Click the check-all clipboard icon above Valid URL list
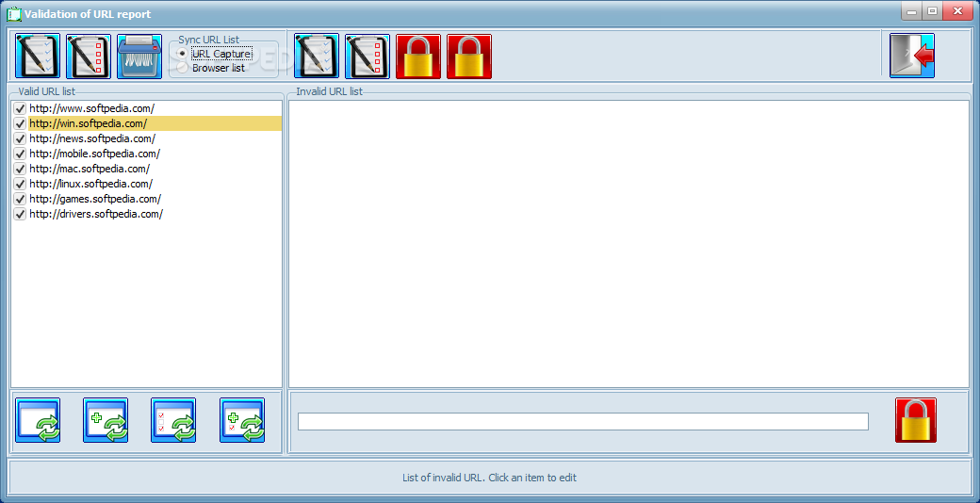Screen dimensions: 980x503 pos(38,57)
